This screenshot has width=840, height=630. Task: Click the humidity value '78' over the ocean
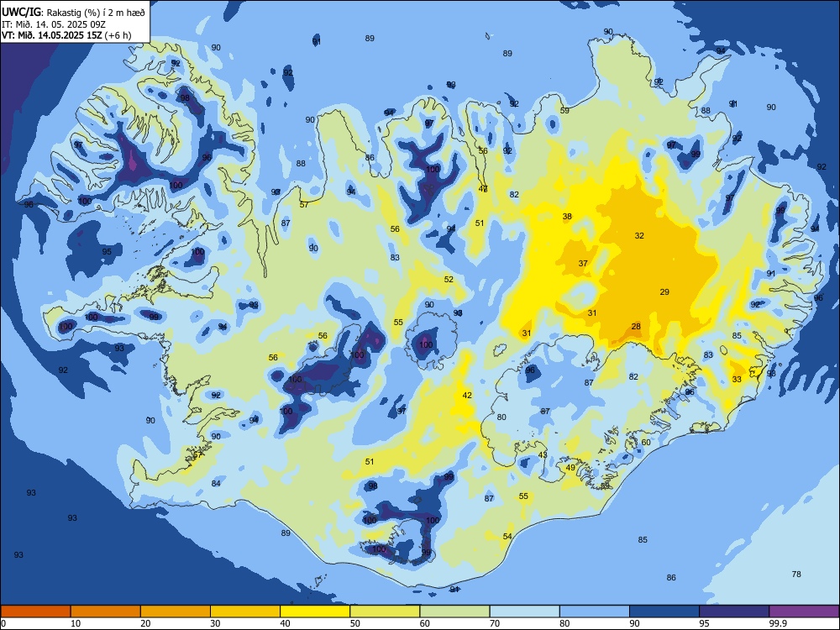click(796, 575)
